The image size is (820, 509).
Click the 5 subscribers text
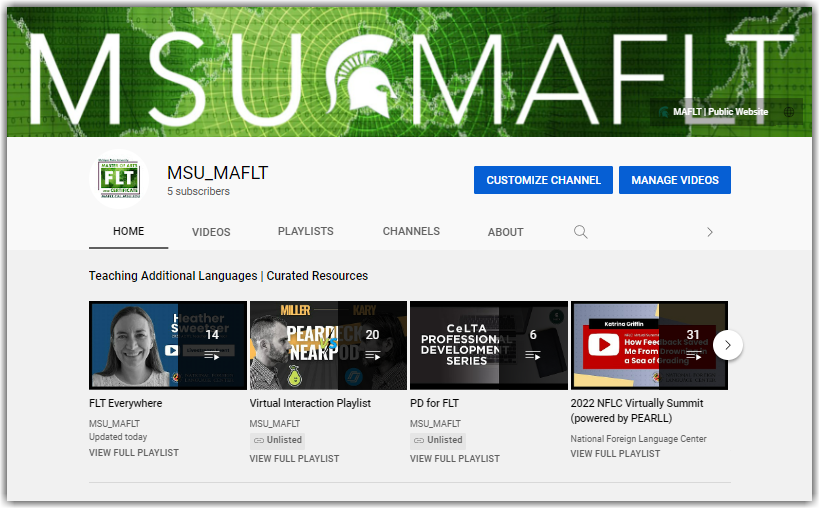(x=199, y=191)
